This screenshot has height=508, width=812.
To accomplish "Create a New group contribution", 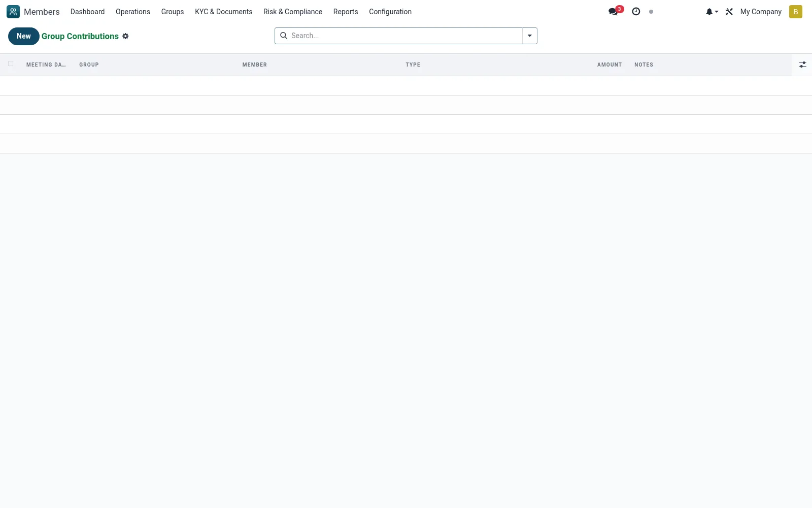I will click(x=23, y=36).
